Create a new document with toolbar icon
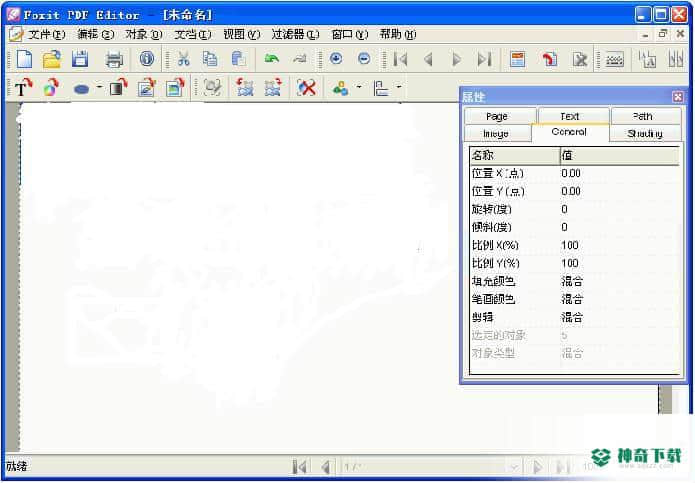 tap(24, 59)
